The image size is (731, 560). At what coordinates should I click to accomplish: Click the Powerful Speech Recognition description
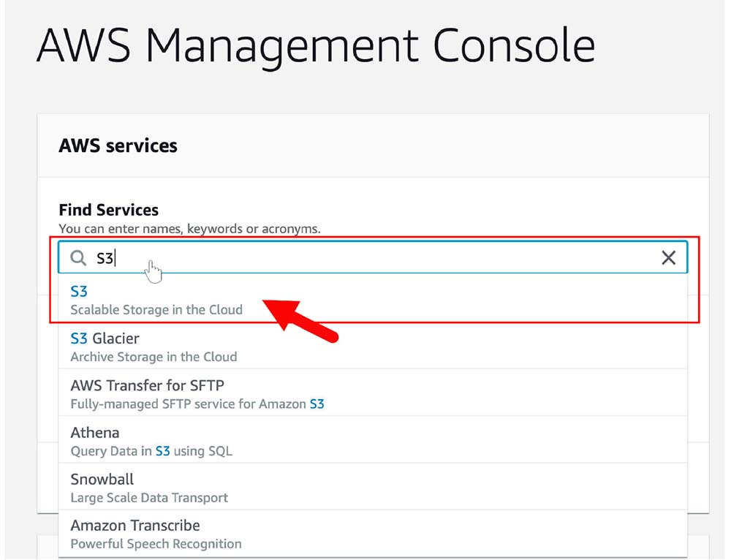[156, 544]
